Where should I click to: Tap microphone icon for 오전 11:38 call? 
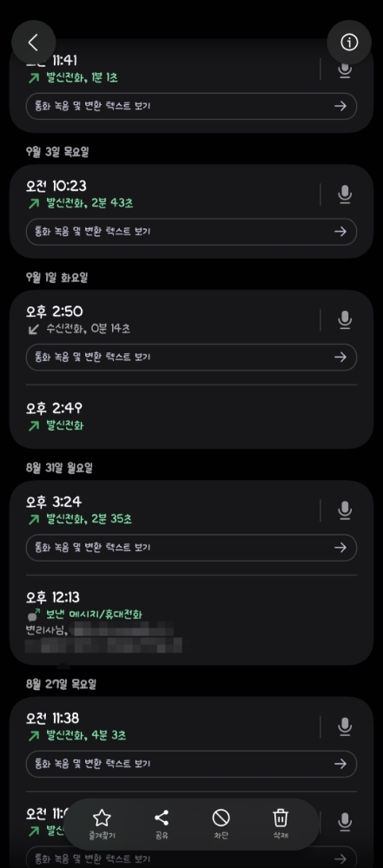click(x=345, y=727)
